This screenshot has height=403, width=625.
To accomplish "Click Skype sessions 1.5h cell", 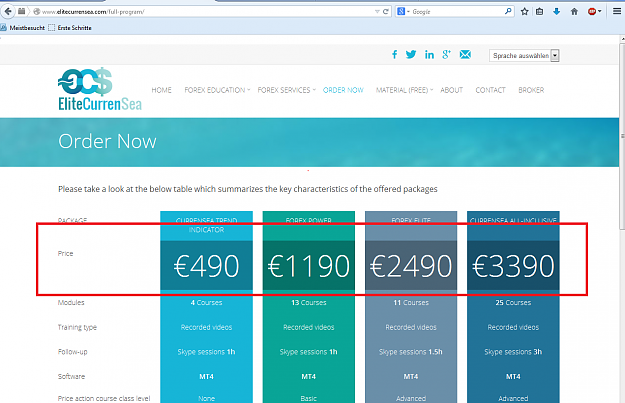I will [x=411, y=352].
